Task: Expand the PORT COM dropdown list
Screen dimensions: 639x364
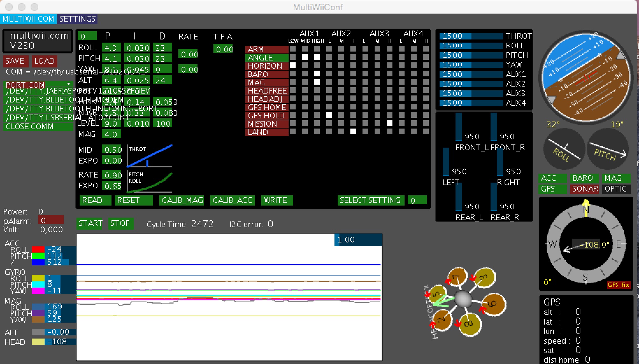Action: point(38,85)
